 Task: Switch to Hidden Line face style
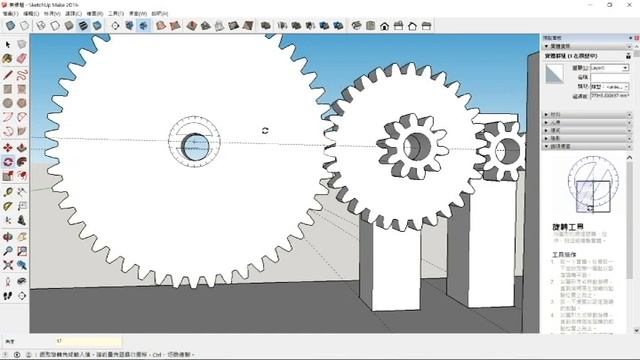[x=55, y=26]
